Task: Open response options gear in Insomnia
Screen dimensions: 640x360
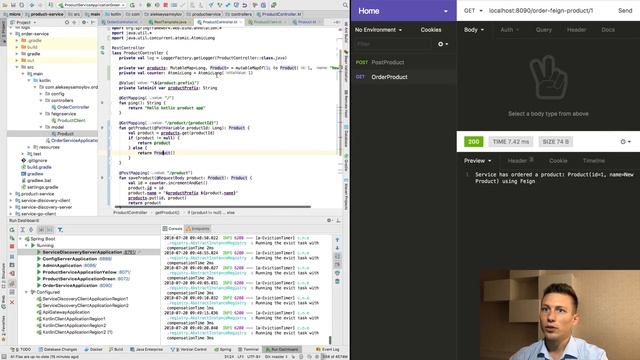Action: [x=625, y=142]
